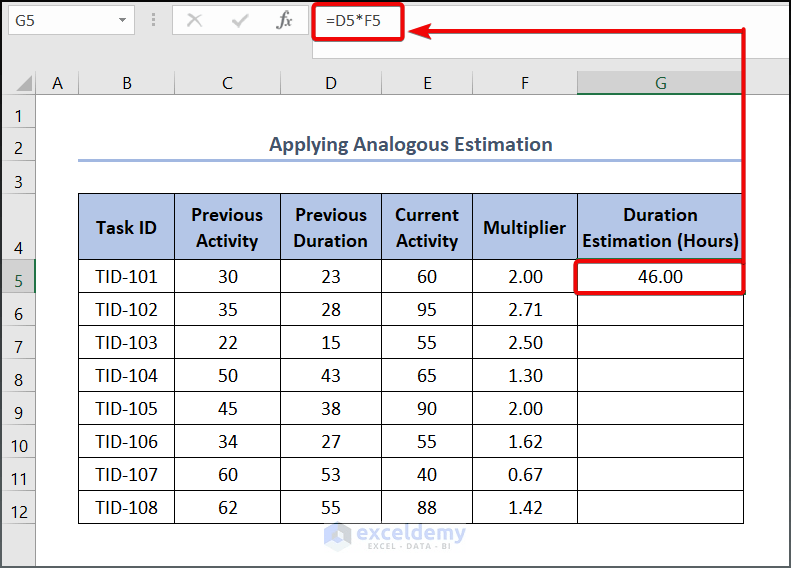This screenshot has height=568, width=791.
Task: Click current activity 88 in TID-108 row
Action: (427, 507)
